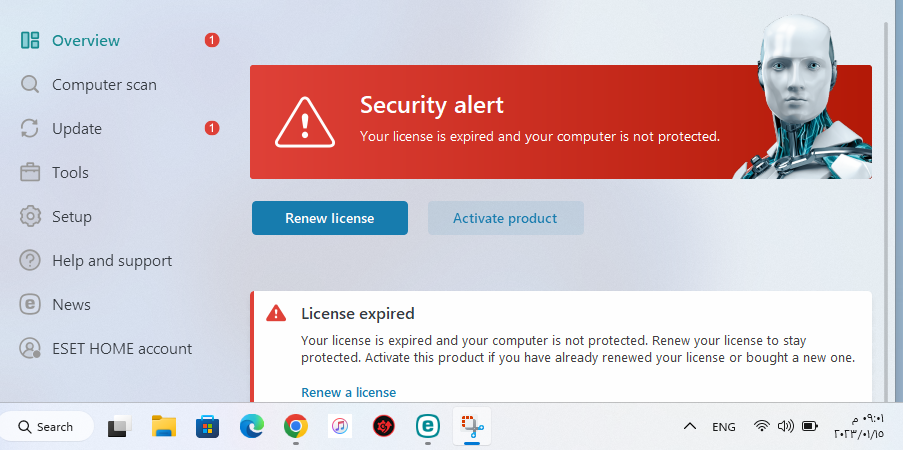The width and height of the screenshot is (903, 450).
Task: Select the Computer scan magnifier icon
Action: click(x=29, y=85)
